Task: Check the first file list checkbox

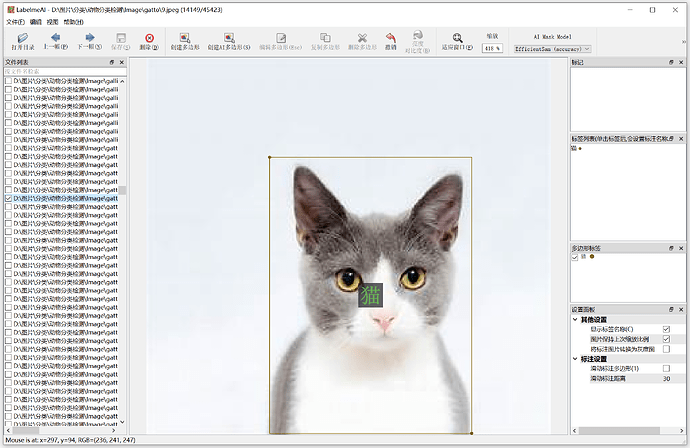Action: pos(8,81)
